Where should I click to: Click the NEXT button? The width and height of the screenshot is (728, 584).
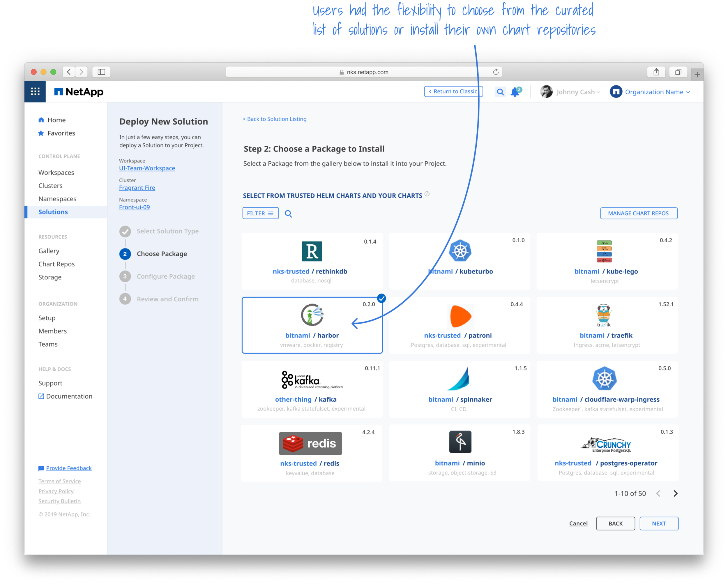click(x=658, y=523)
